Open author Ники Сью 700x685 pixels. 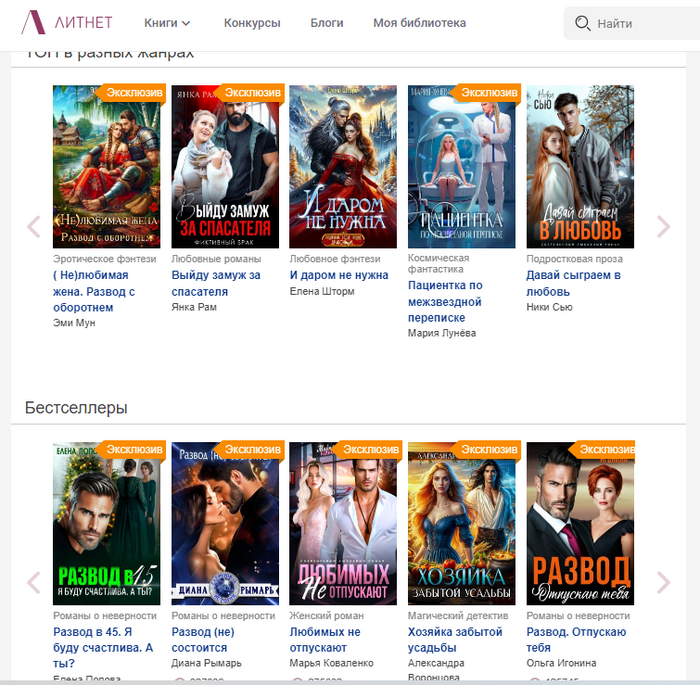(x=549, y=307)
